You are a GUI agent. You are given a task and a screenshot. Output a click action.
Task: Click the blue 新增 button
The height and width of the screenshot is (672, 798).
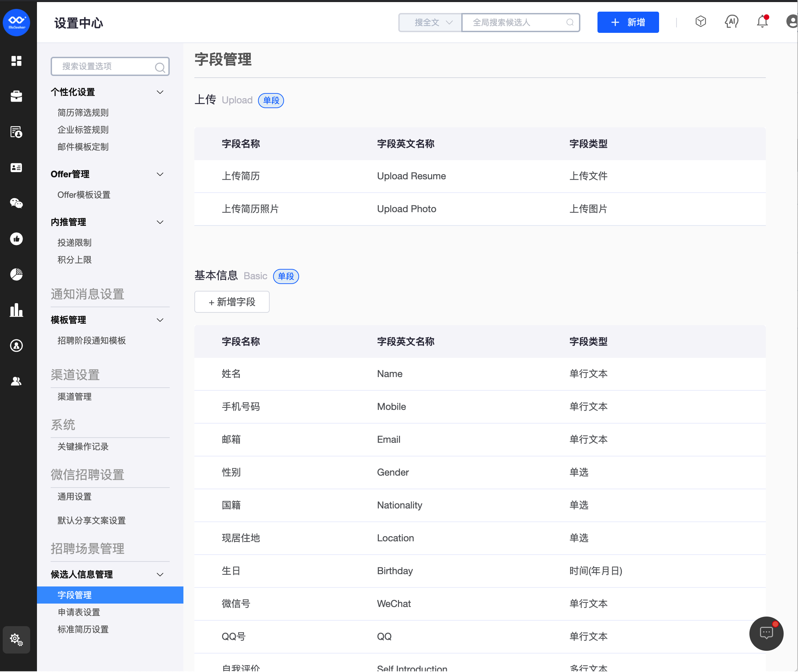coord(628,23)
